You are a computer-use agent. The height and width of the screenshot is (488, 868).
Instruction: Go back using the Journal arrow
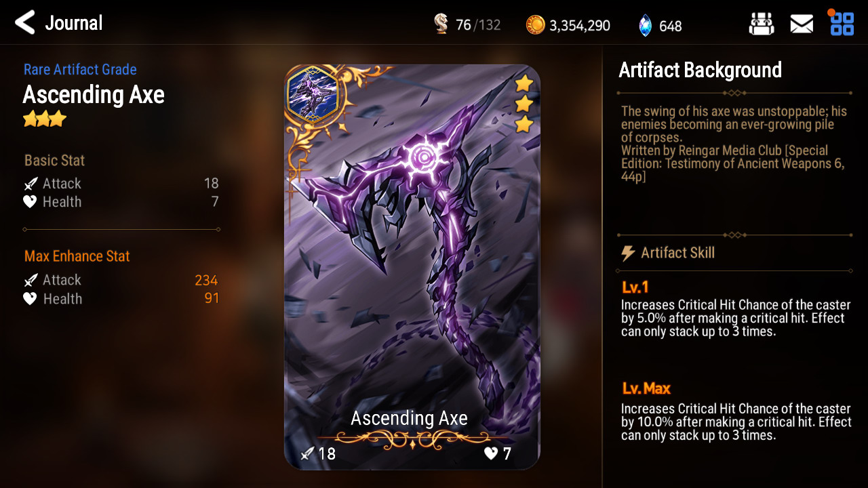pos(24,23)
